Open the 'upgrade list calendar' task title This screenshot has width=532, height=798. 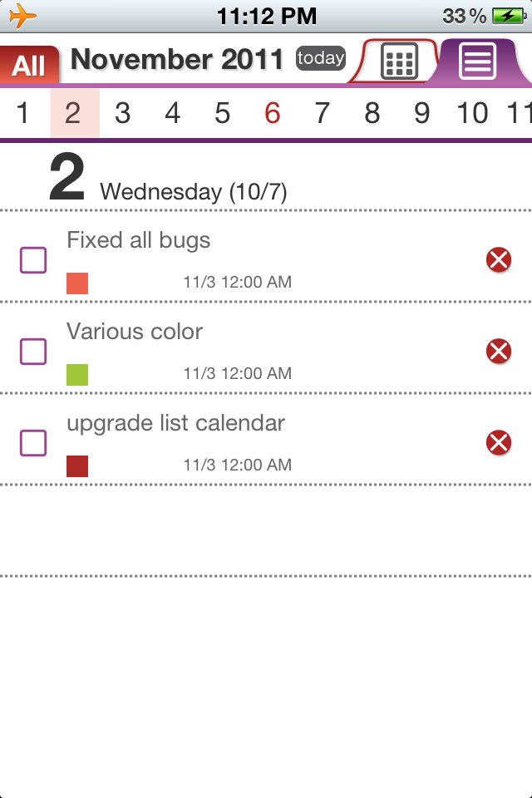click(x=175, y=423)
